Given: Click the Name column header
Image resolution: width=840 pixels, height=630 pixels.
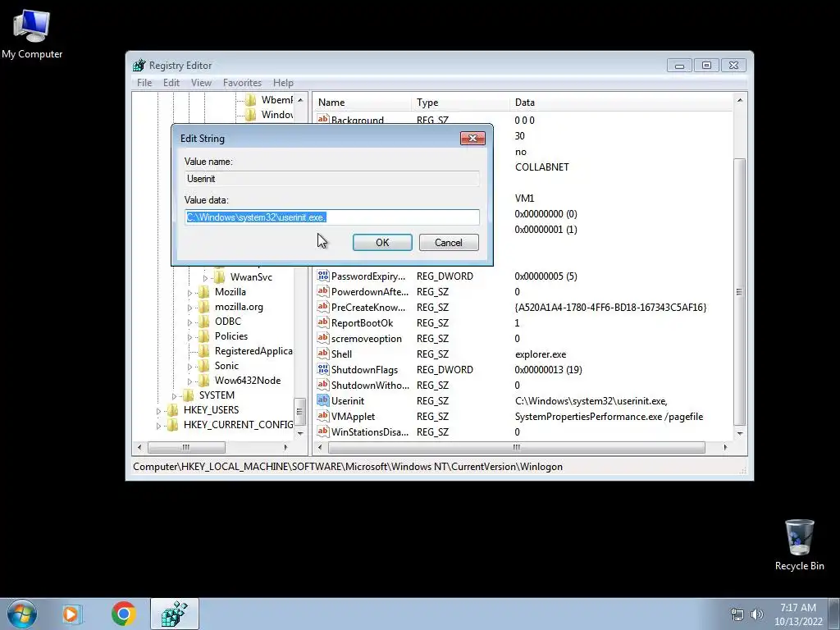Looking at the screenshot, I should [362, 103].
